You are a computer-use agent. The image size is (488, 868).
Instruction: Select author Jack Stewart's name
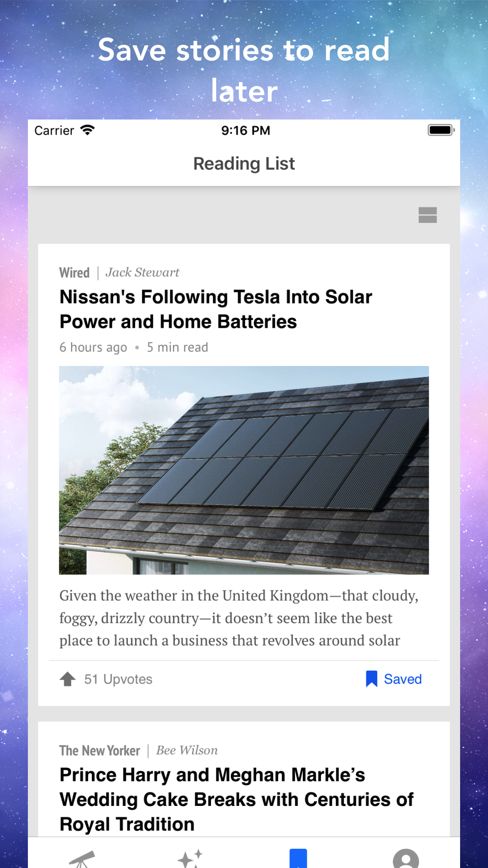[x=143, y=272]
